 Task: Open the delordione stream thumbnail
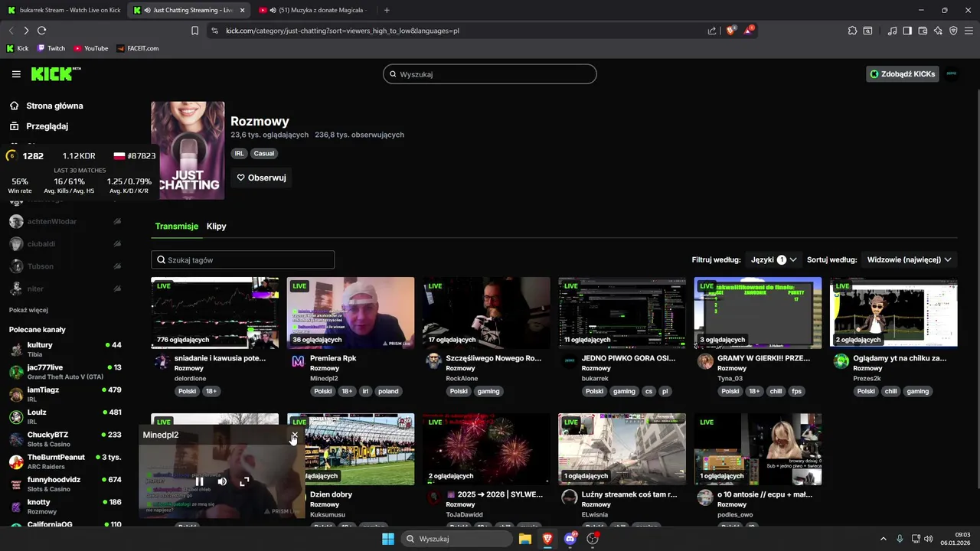pos(215,312)
